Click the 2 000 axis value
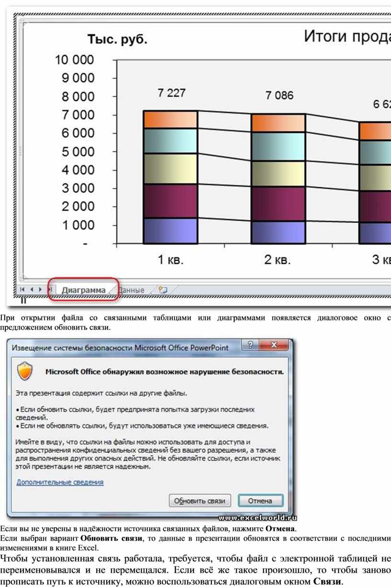 coord(78,207)
